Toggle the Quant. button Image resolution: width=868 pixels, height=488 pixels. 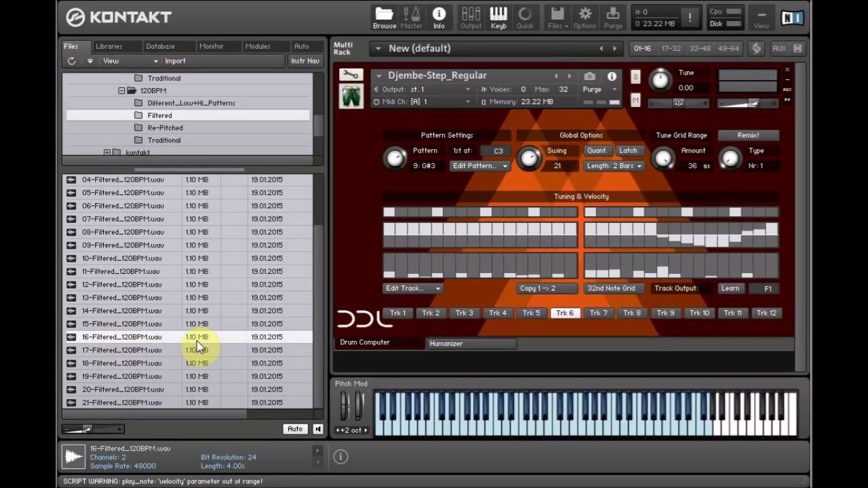point(597,151)
